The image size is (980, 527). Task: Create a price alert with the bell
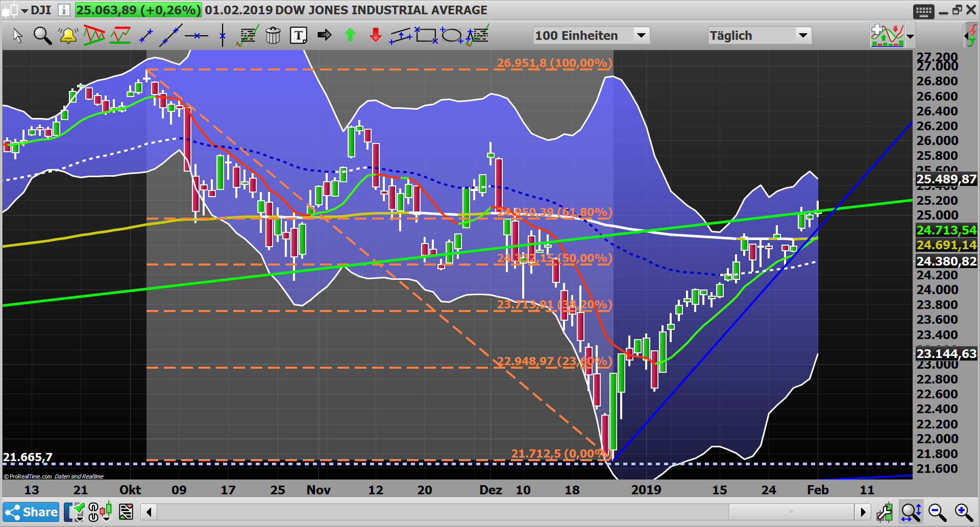click(68, 35)
